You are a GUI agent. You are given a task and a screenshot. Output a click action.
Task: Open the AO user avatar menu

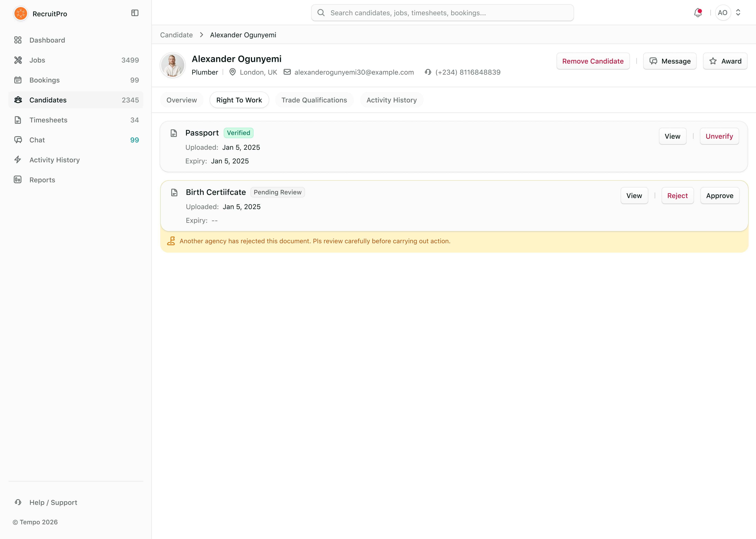(x=723, y=13)
